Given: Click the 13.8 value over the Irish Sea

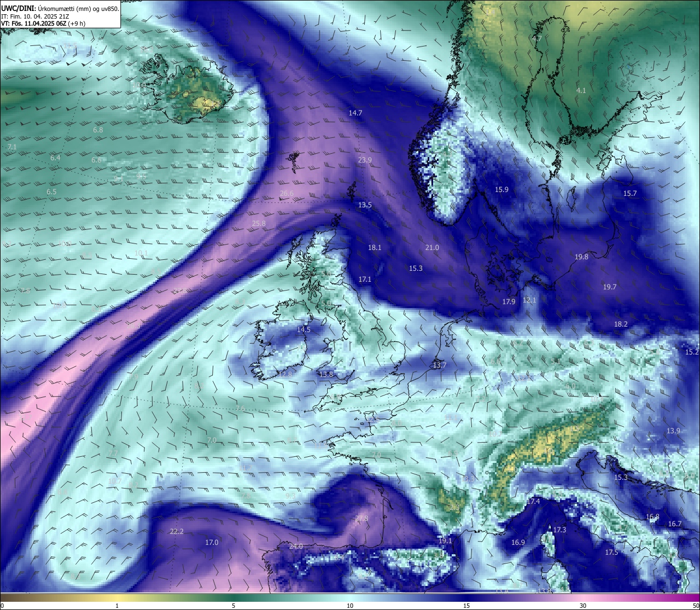Looking at the screenshot, I should point(326,374).
